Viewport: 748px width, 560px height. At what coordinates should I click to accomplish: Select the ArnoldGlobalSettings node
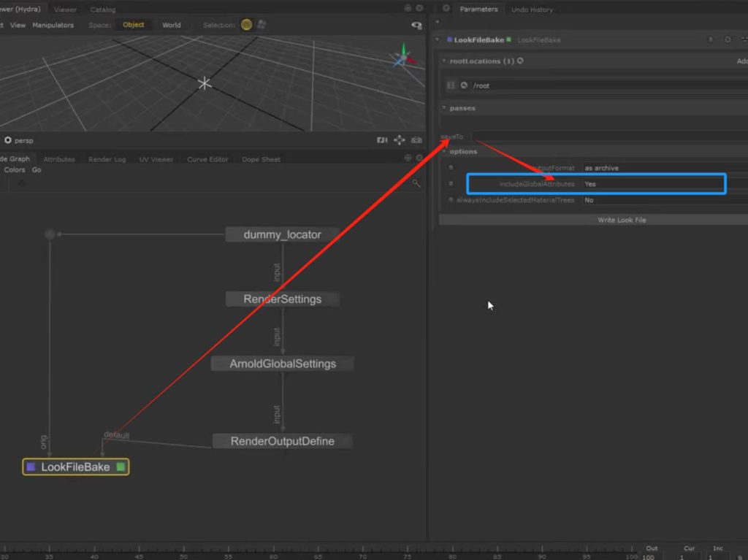click(283, 364)
